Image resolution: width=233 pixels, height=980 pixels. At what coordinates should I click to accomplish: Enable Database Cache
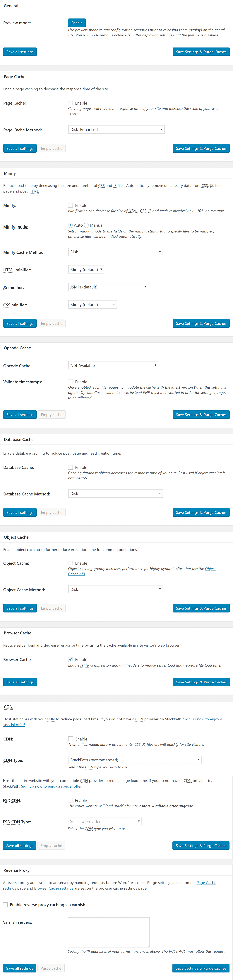point(70,467)
